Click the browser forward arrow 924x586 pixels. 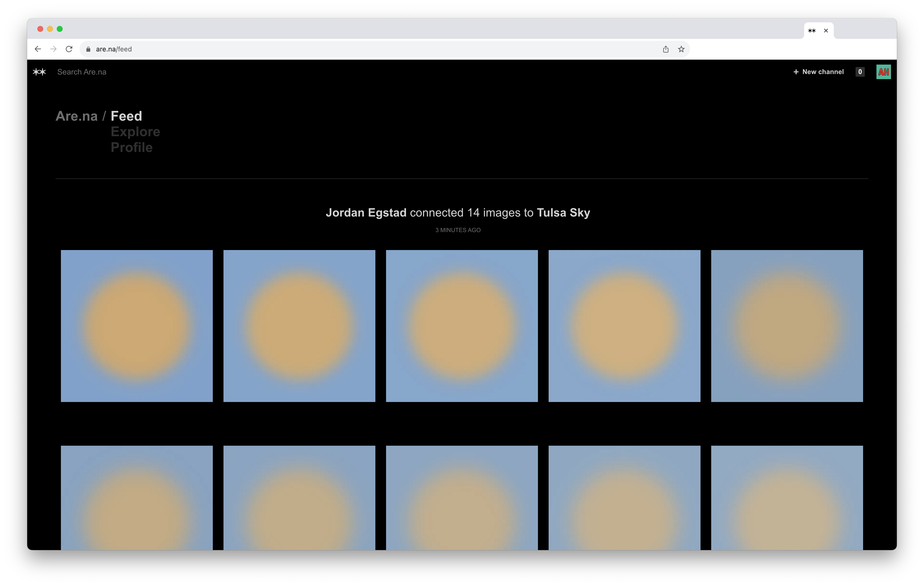53,49
